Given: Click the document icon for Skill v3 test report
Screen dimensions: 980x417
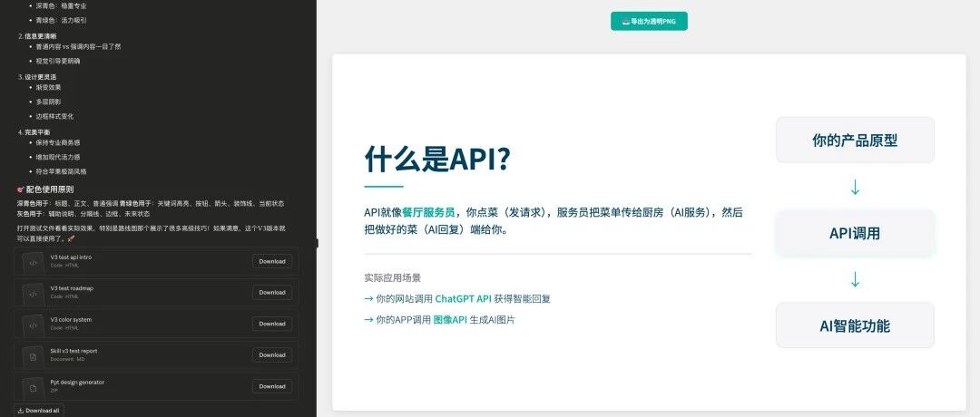Looking at the screenshot, I should [34, 356].
